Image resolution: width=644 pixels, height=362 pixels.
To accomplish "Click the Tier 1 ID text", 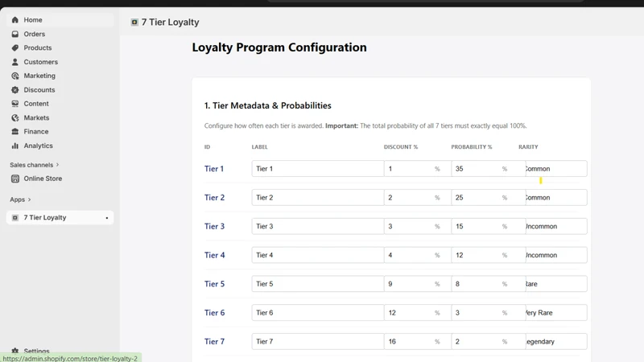I will pyautogui.click(x=214, y=169).
